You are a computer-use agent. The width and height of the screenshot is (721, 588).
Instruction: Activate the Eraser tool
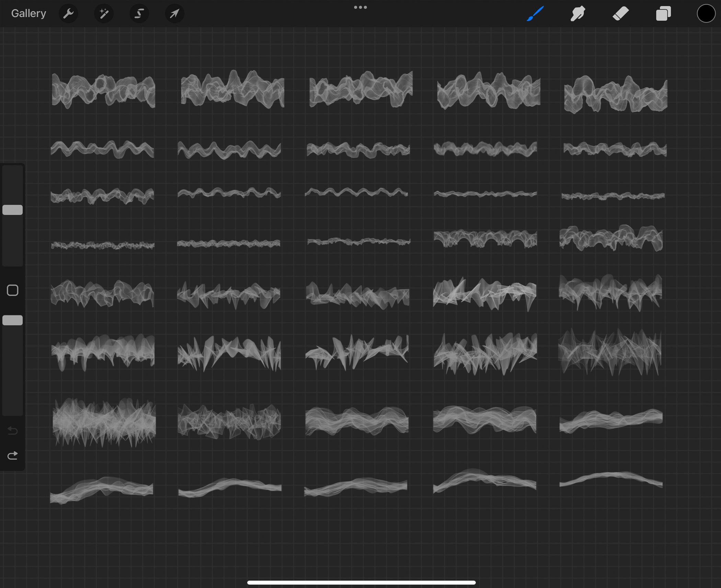(620, 14)
